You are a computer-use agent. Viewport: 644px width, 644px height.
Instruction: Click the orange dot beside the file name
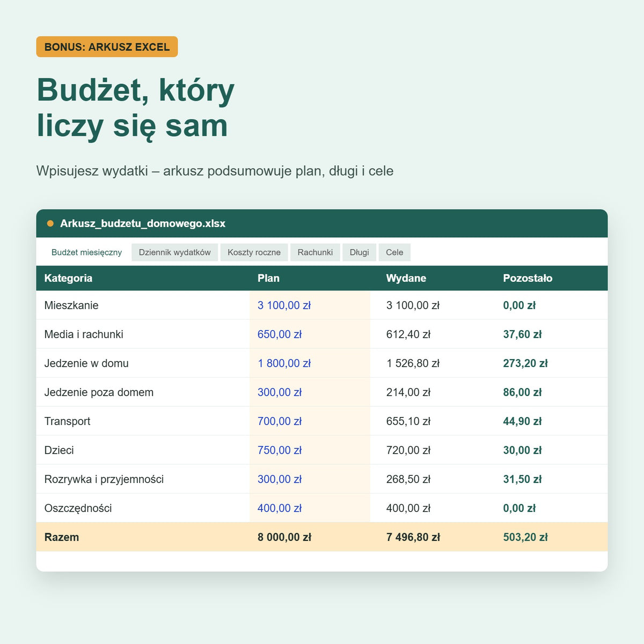coord(50,223)
